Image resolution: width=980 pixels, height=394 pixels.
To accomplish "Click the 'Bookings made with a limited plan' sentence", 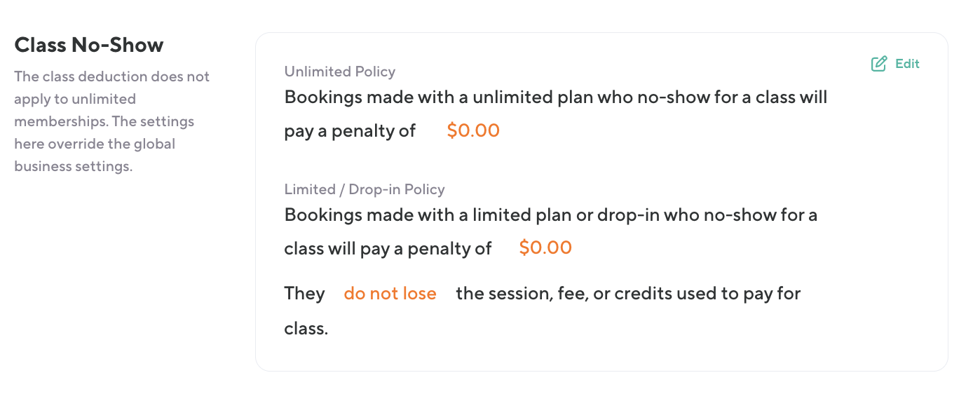I will (550, 215).
